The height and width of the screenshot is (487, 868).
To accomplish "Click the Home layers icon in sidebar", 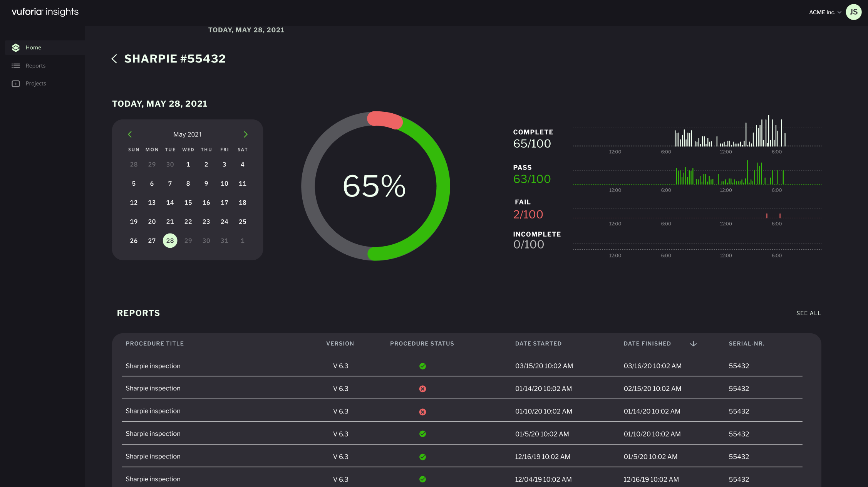I will point(16,47).
